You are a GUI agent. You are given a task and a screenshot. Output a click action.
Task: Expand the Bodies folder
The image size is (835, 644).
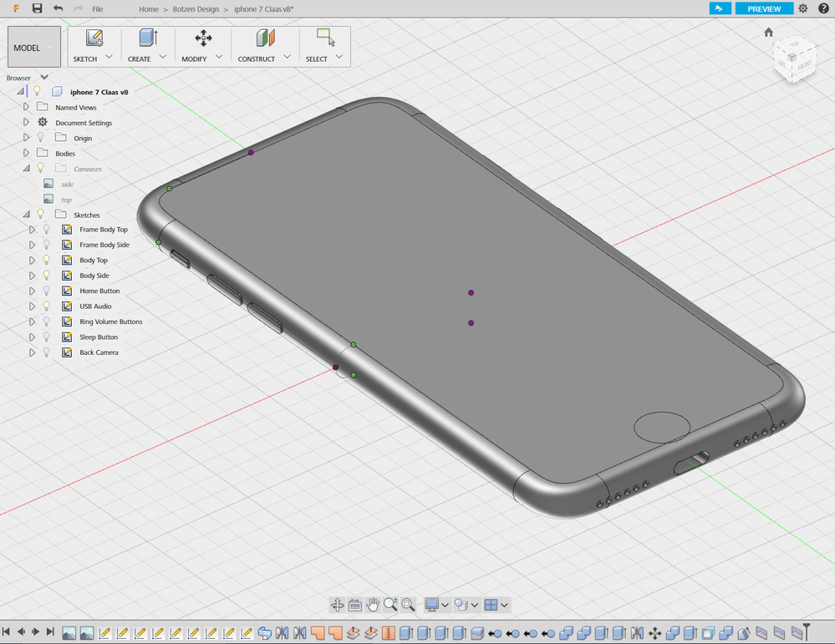tap(26, 154)
